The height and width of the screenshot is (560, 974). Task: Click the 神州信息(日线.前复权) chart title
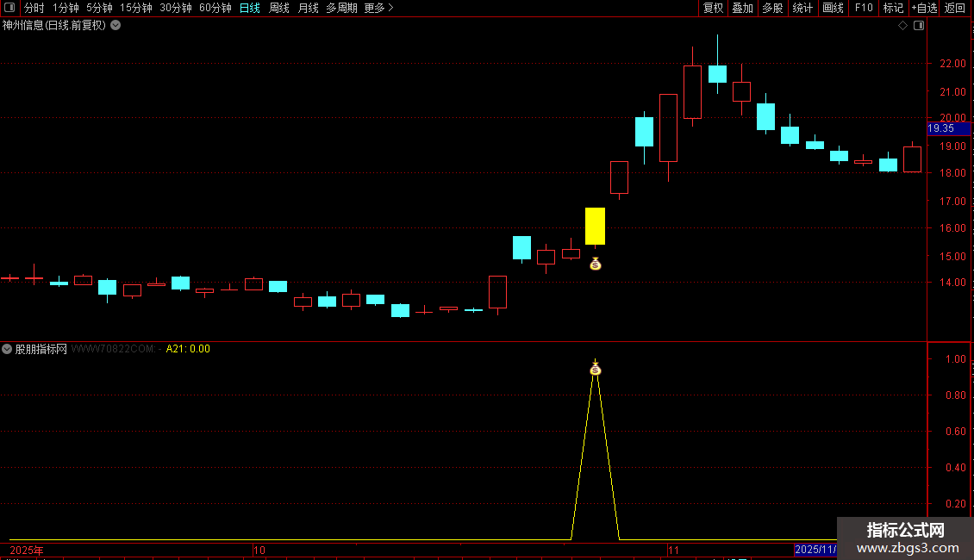point(54,26)
